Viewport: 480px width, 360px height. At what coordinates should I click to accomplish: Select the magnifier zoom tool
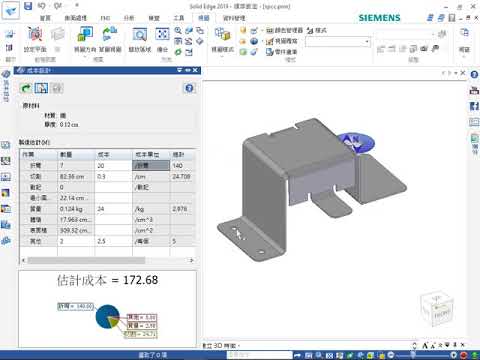tap(178, 31)
